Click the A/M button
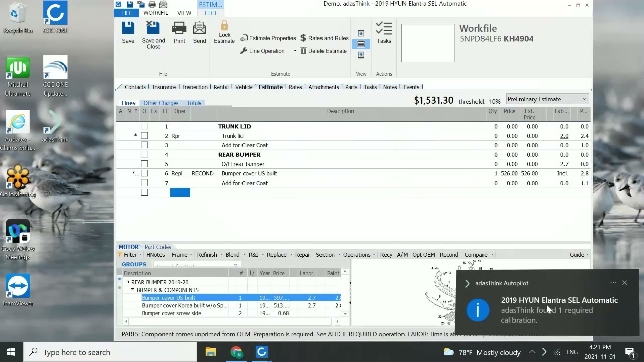Viewport: 644px width, 362px height. (x=402, y=255)
